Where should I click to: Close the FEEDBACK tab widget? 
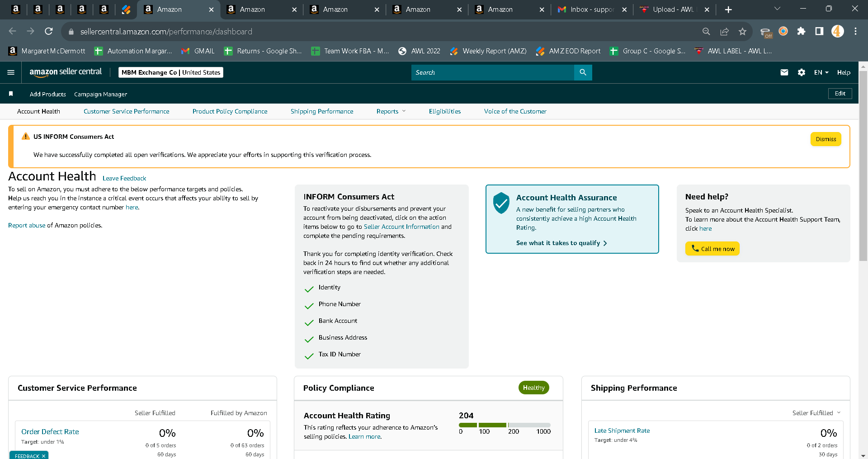pyautogui.click(x=43, y=456)
